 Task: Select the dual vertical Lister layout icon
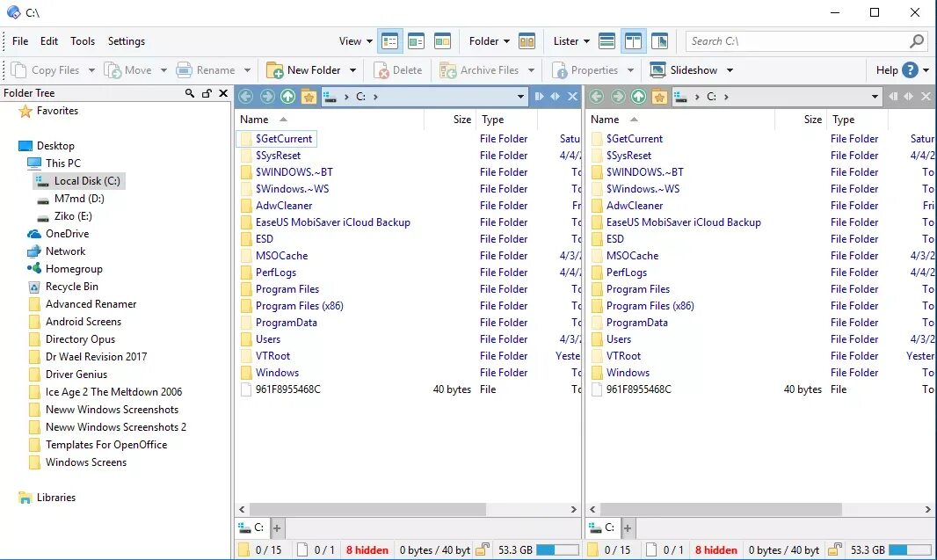633,40
